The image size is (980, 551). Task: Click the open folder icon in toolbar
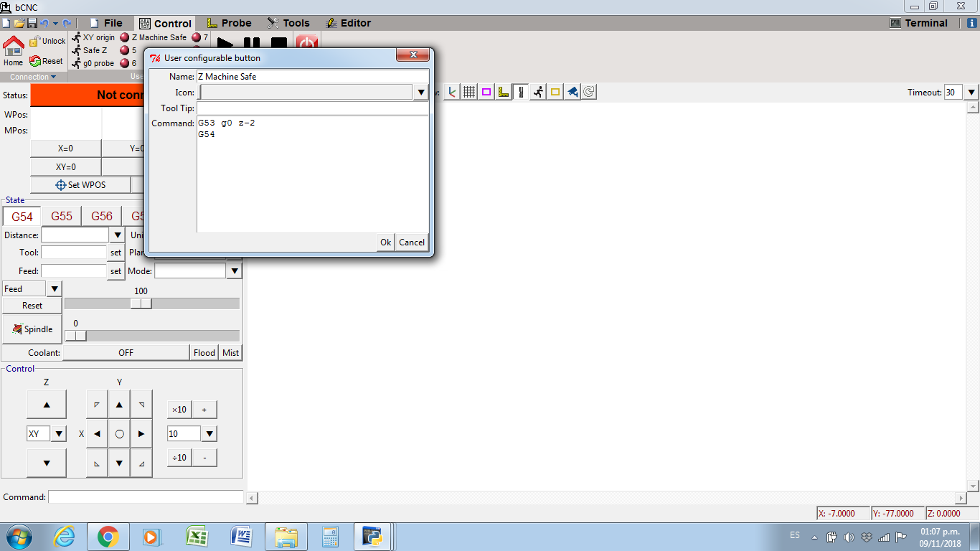[19, 23]
